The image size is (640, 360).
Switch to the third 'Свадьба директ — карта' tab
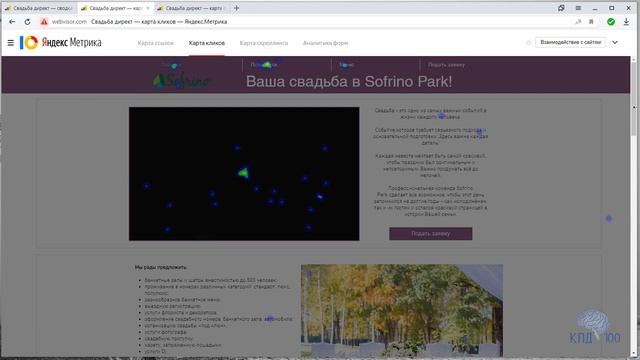pos(192,8)
